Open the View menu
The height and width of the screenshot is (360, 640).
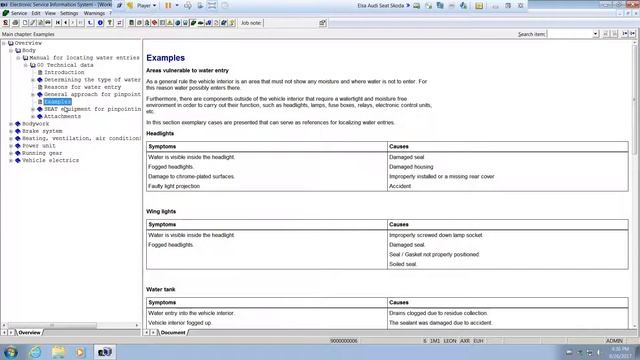click(50, 13)
